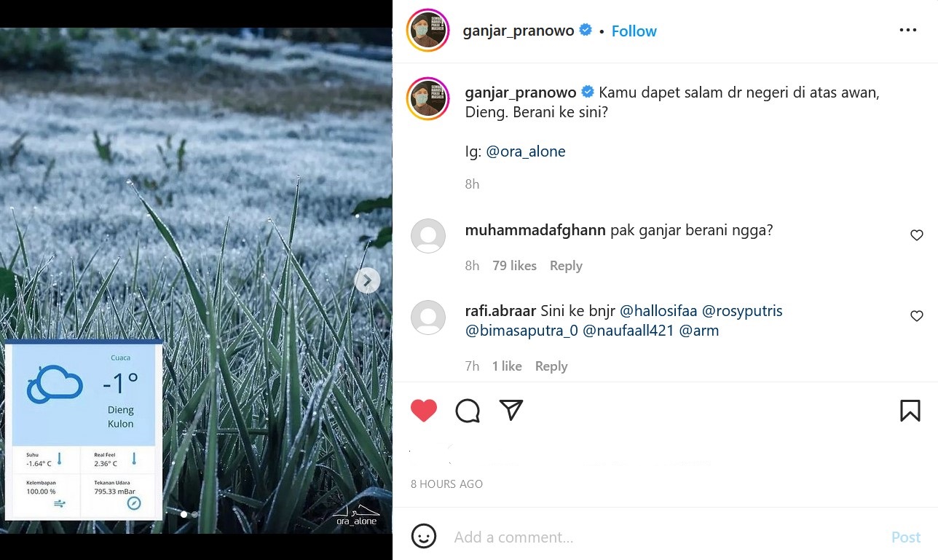Share post with paper plane icon
938x560 pixels.
[x=511, y=410]
